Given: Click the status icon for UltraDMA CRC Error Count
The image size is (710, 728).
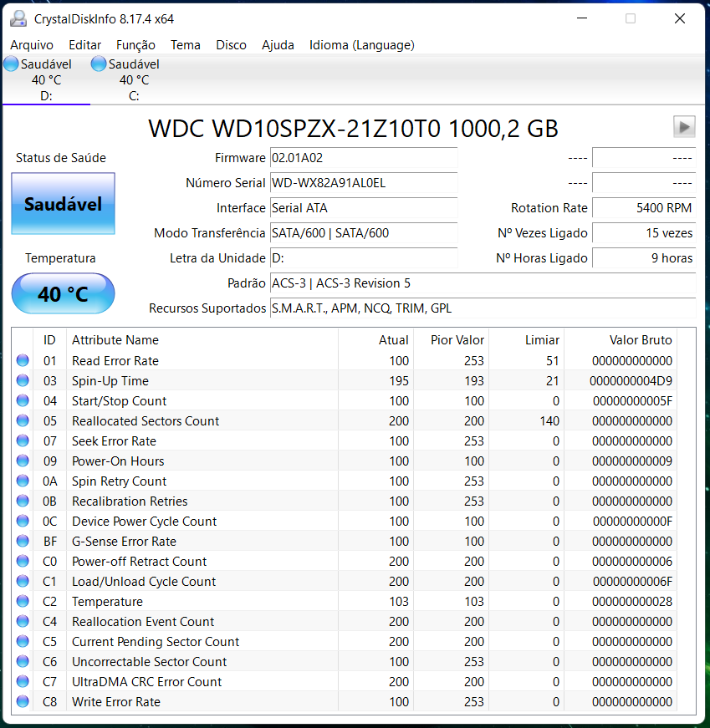Looking at the screenshot, I should (x=23, y=681).
